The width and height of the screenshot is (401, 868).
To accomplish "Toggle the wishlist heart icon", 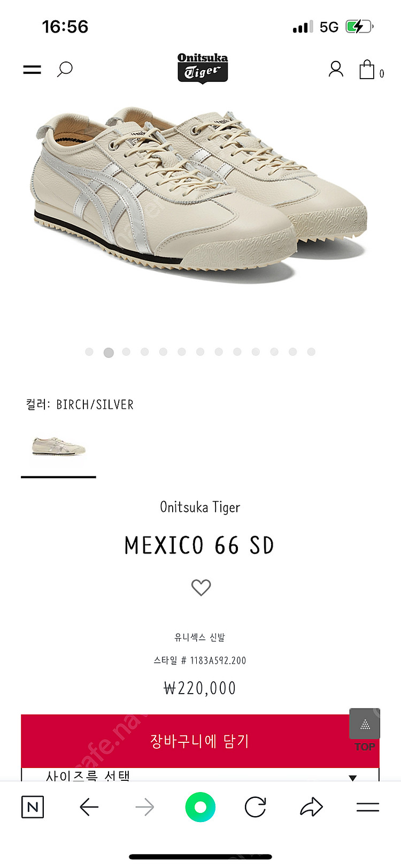I will [x=201, y=588].
